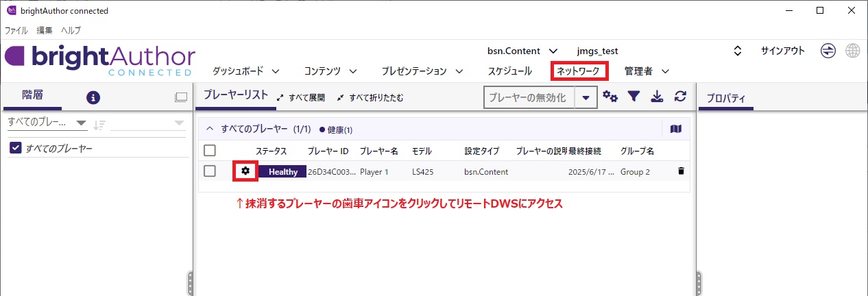Click network connection status icon near サインアウト
Image resolution: width=868 pixels, height=296 pixels.
click(828, 51)
